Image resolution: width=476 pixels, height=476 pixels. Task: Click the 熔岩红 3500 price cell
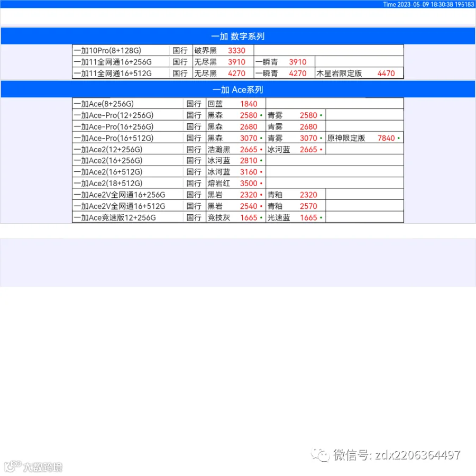point(236,184)
